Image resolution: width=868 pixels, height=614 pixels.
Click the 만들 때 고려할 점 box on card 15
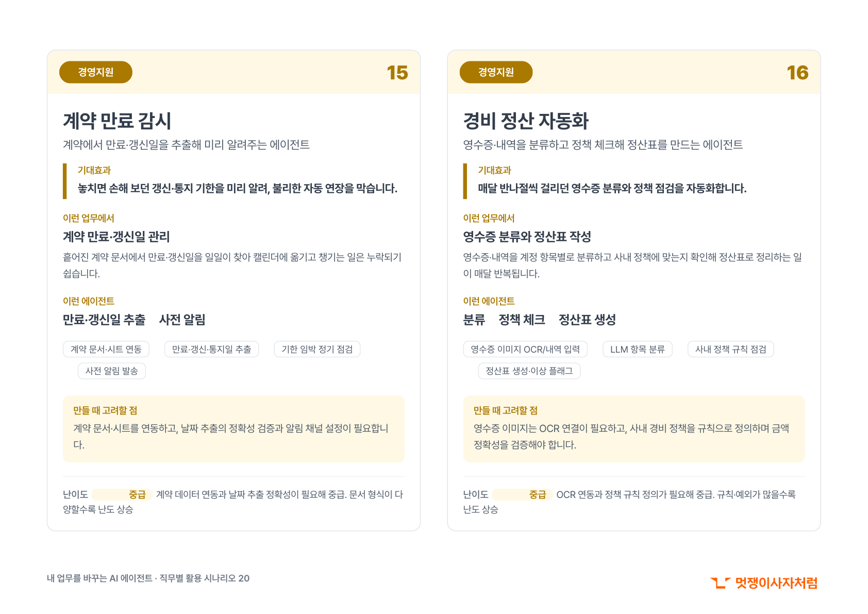click(233, 429)
